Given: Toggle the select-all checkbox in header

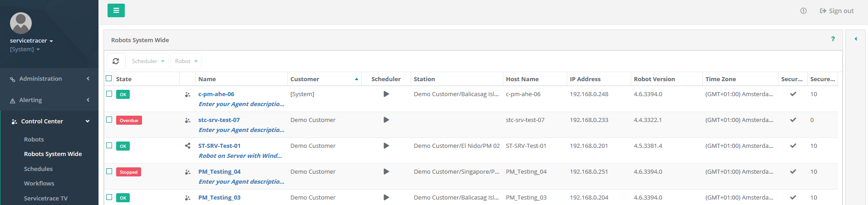Looking at the screenshot, I should pos(109,78).
